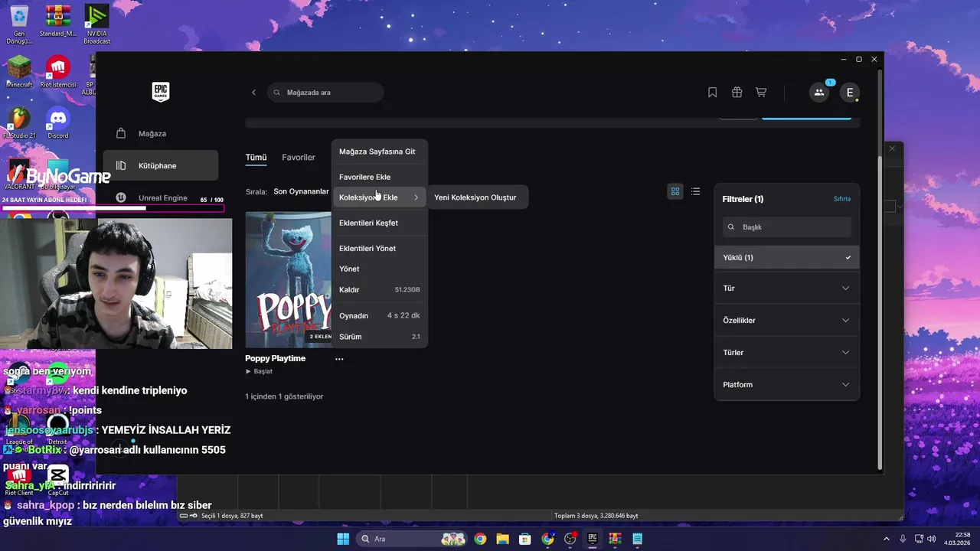Open the friends icon
Screen dimensions: 980x551
(x=819, y=93)
